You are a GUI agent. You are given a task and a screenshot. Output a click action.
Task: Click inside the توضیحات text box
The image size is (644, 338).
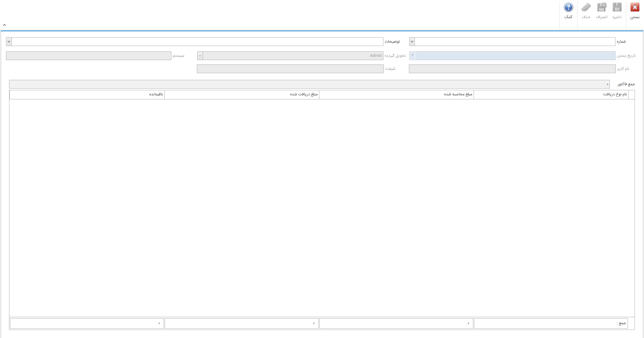(x=197, y=42)
